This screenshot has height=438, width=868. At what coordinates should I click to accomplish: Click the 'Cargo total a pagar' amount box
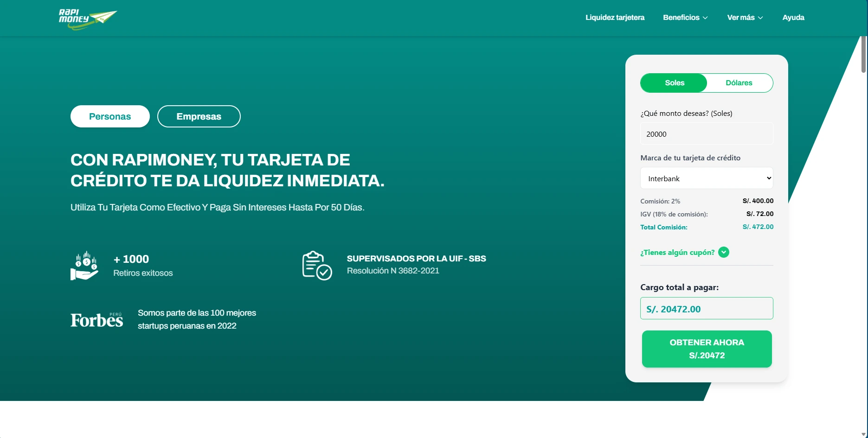click(x=706, y=308)
